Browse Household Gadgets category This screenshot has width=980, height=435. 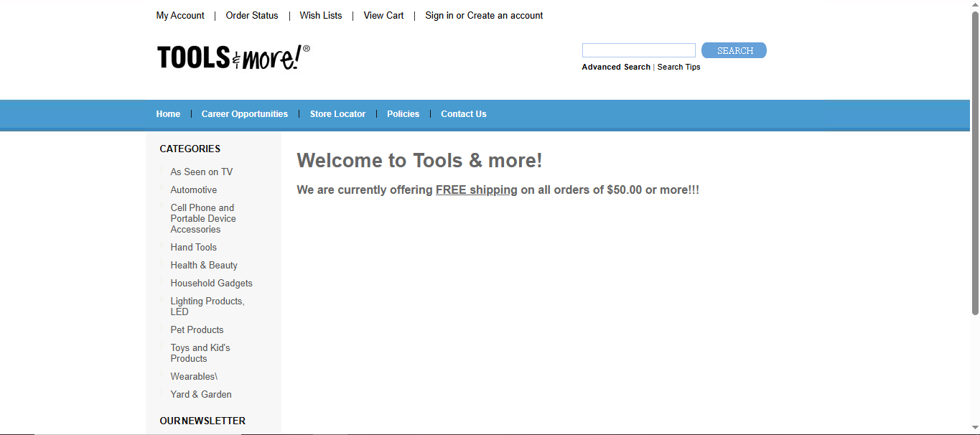(212, 283)
